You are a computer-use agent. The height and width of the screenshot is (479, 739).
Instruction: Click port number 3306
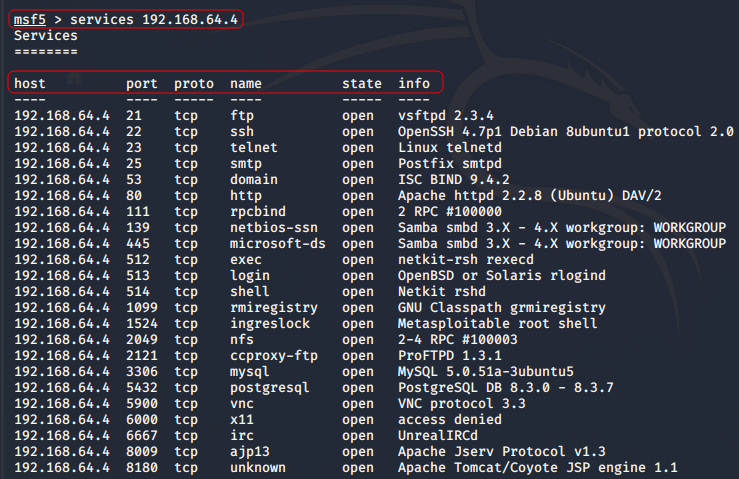142,372
